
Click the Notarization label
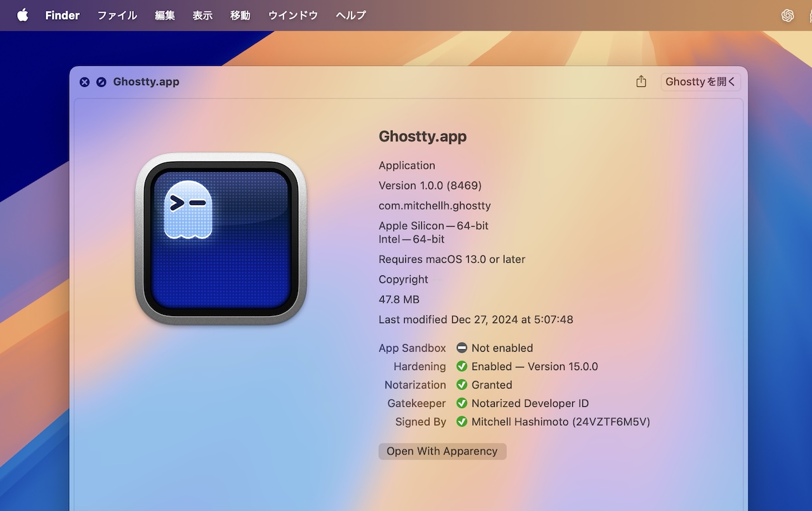point(415,385)
